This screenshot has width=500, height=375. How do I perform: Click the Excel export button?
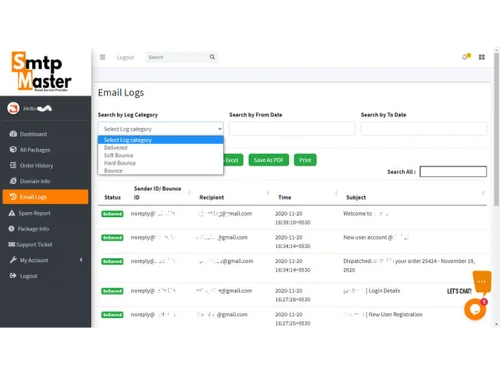click(233, 160)
